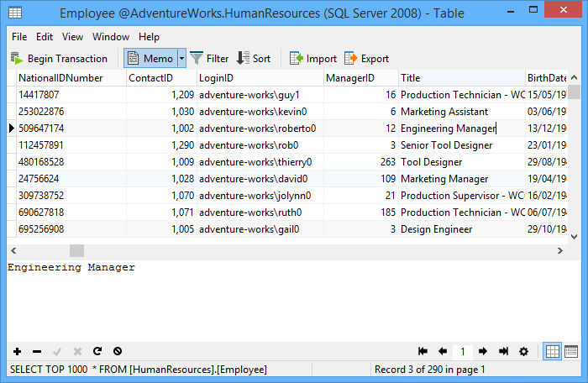The height and width of the screenshot is (383, 588).
Task: Click the SQL statement in status bar
Action: tap(139, 370)
